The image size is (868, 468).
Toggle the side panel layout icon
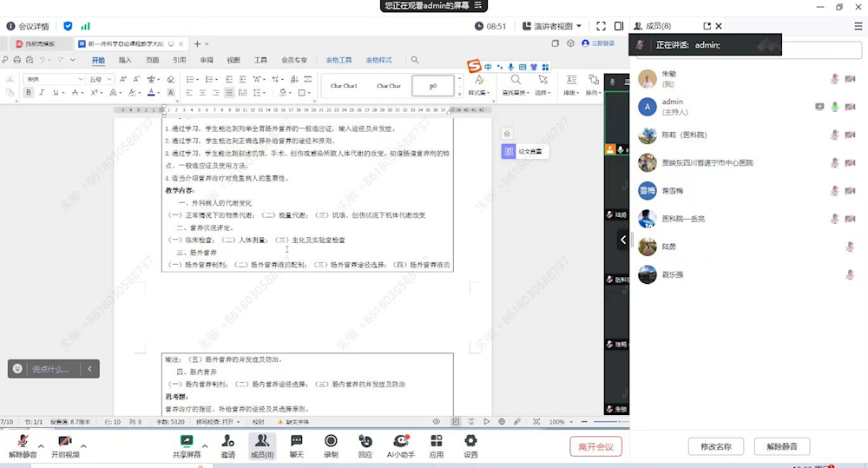pos(619,26)
